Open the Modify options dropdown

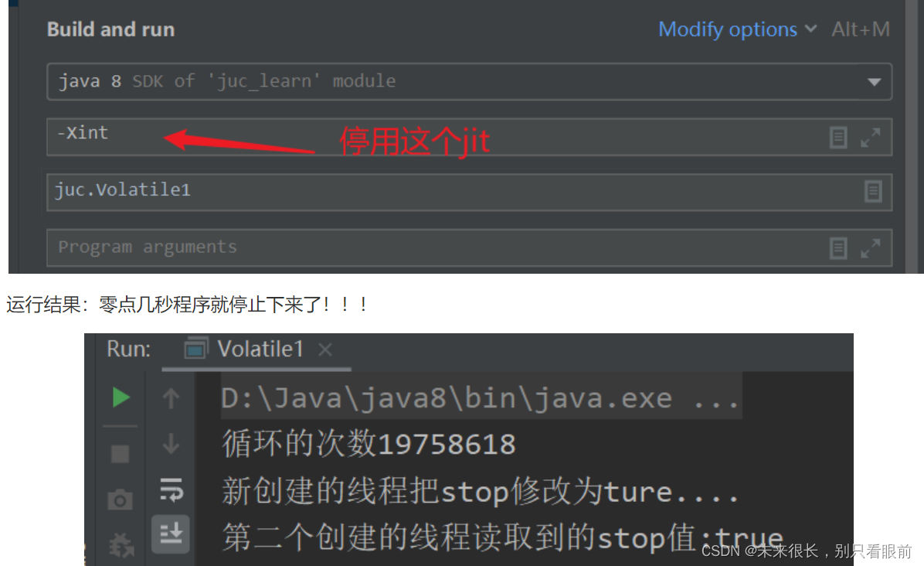pyautogui.click(x=738, y=29)
